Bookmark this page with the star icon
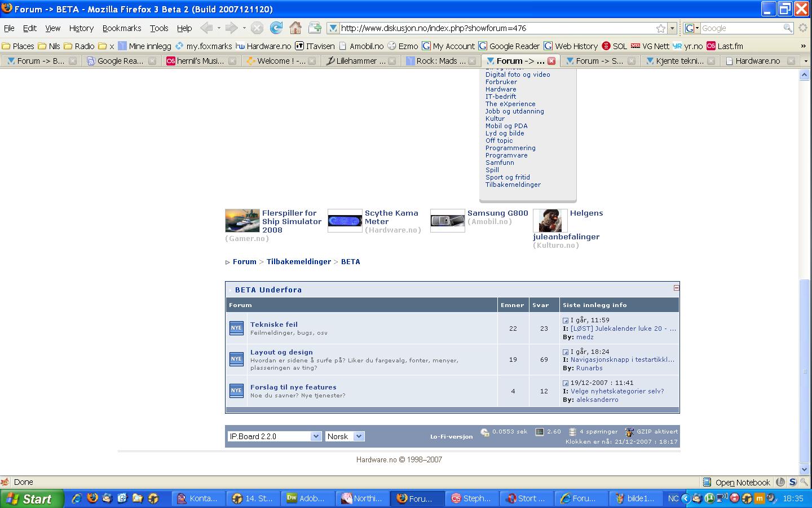The height and width of the screenshot is (508, 812). (661, 28)
